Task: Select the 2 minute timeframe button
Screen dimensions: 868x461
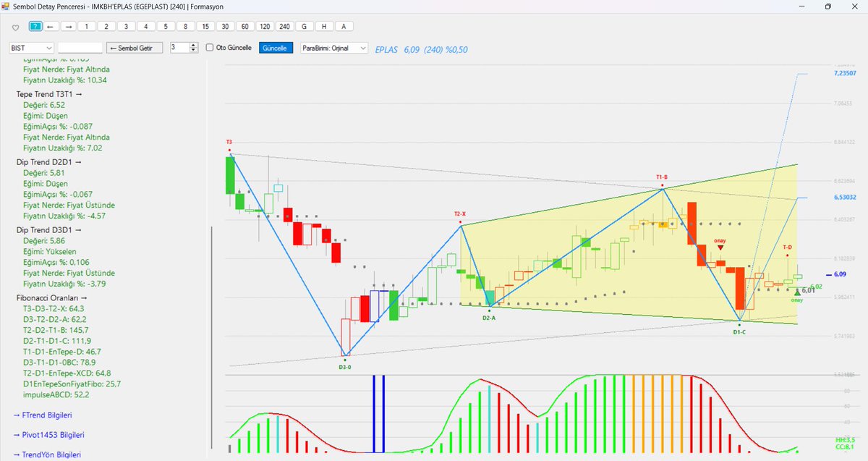Action: click(x=106, y=26)
